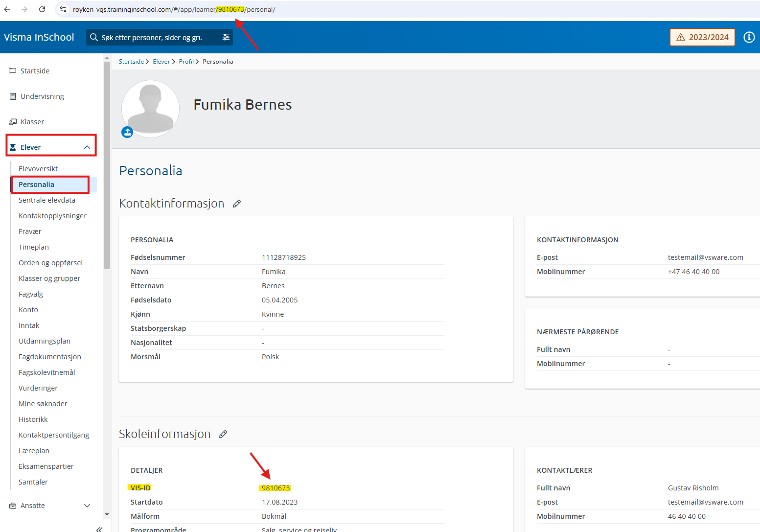Open Startside in the sidebar
The image size is (760, 532).
tap(35, 71)
